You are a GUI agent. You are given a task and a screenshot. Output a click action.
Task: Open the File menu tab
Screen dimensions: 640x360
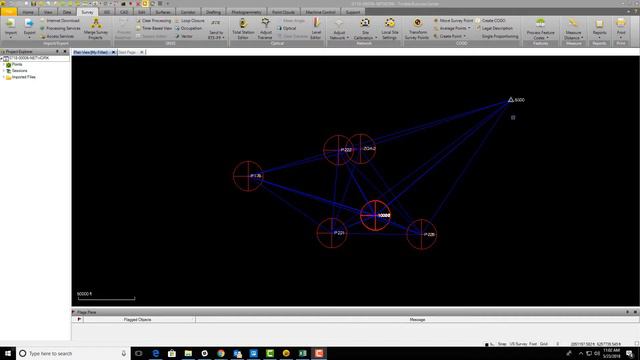click(x=9, y=12)
